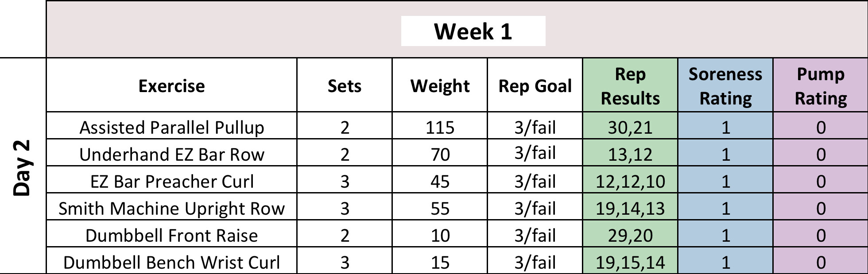Select the Day 2 label cell
Image resolution: width=868 pixels, height=274 pixels.
tap(22, 167)
